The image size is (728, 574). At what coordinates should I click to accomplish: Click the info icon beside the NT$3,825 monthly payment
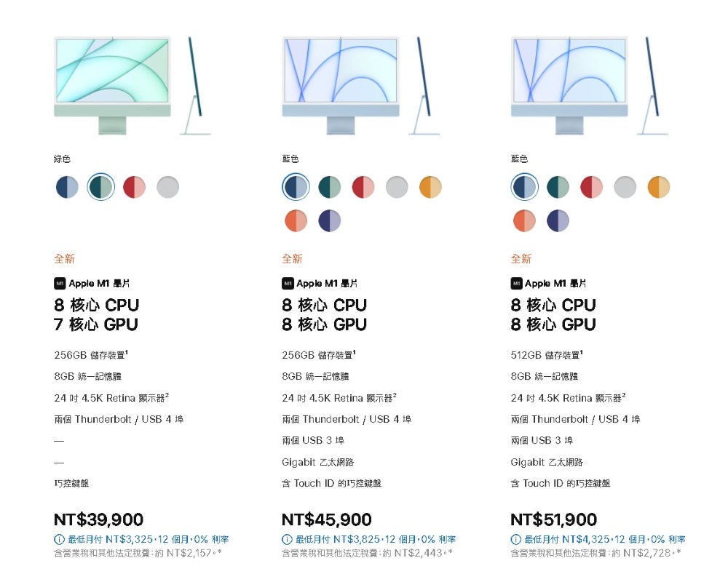(x=287, y=540)
